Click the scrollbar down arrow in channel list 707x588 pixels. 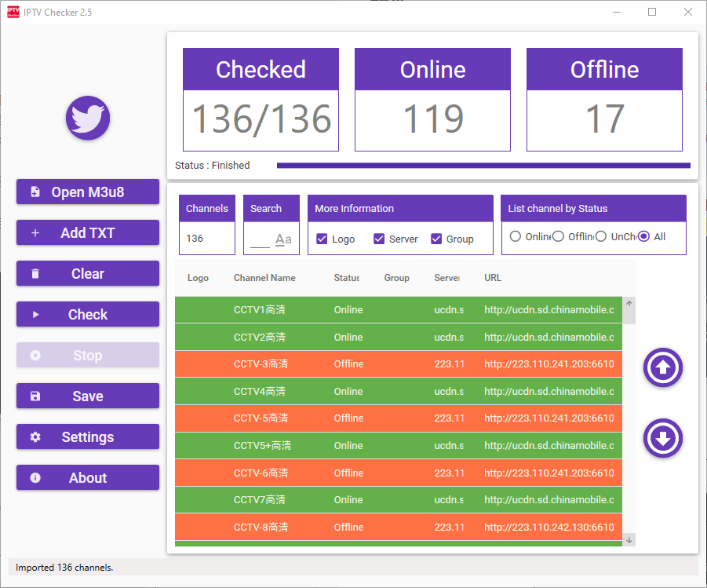[629, 539]
